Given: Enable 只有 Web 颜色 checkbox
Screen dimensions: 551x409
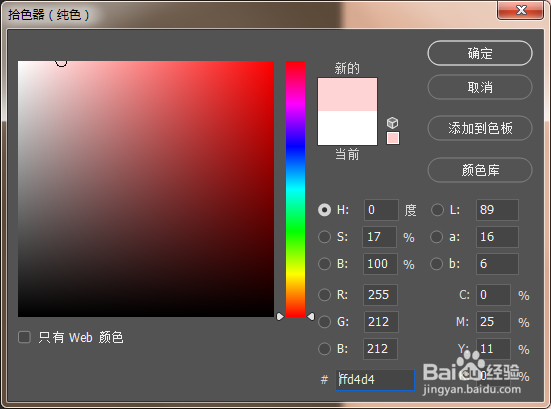Looking at the screenshot, I should (24, 337).
